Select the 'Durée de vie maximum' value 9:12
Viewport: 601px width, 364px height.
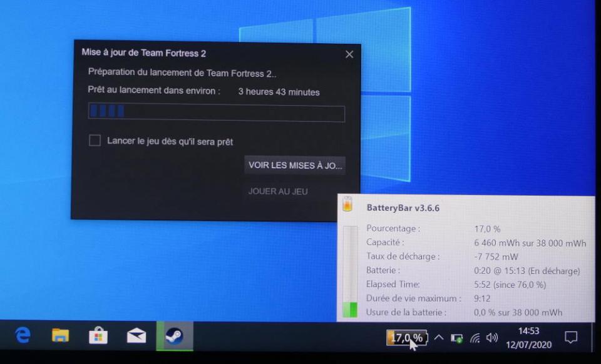click(x=482, y=298)
